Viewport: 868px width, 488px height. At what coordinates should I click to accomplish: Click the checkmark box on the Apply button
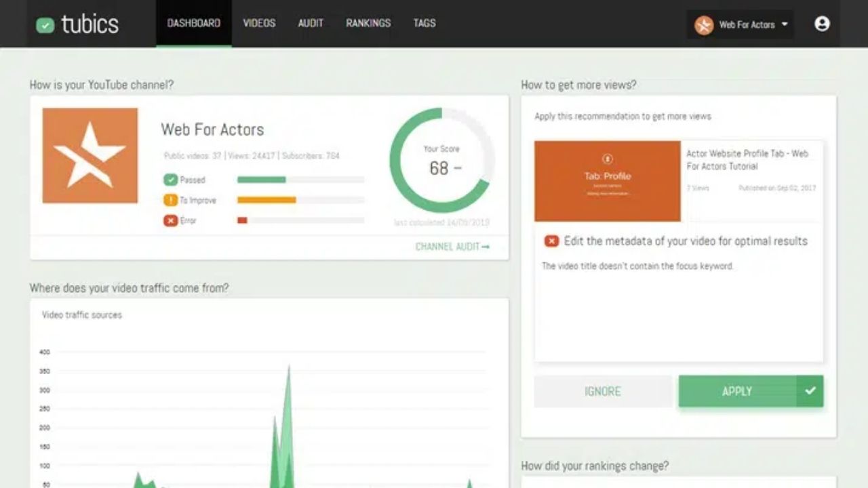click(x=810, y=391)
